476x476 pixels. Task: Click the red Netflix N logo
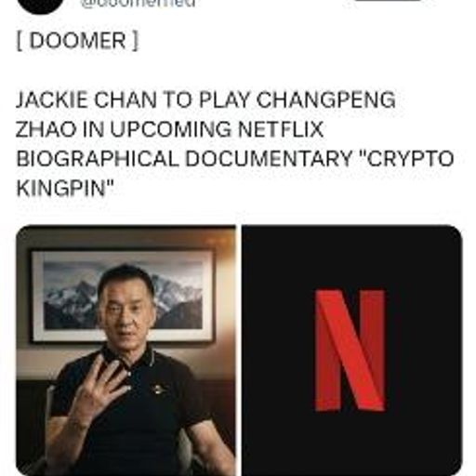pyautogui.click(x=350, y=350)
